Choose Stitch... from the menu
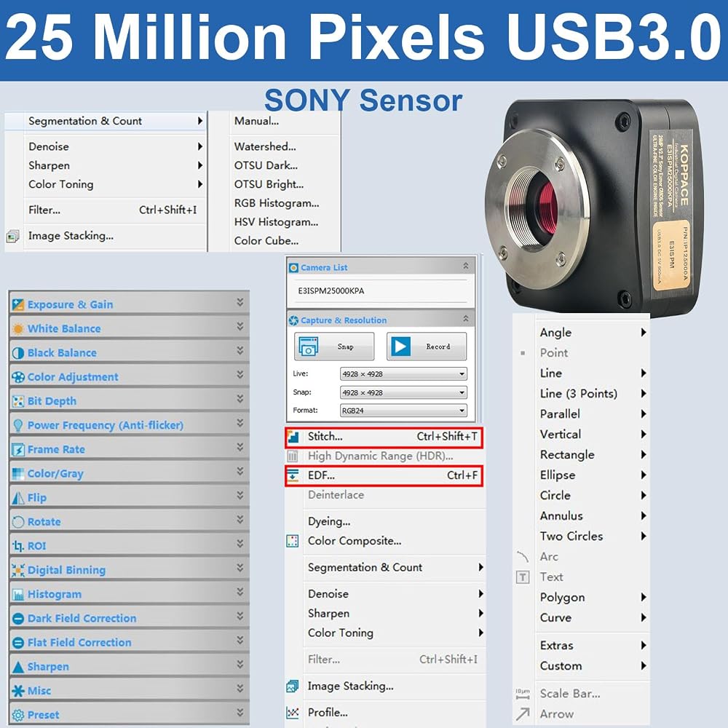The height and width of the screenshot is (728, 728). 384,438
